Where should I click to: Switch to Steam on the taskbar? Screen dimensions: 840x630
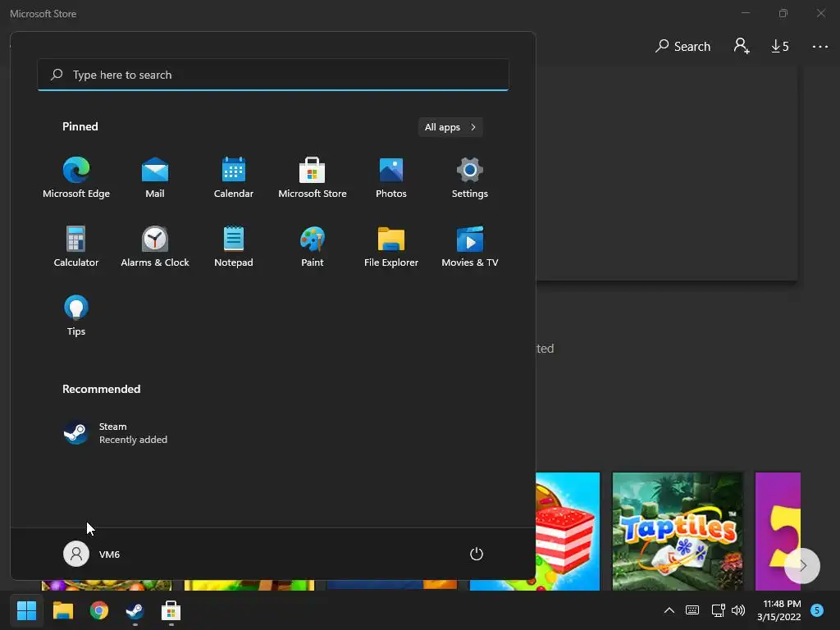point(135,610)
